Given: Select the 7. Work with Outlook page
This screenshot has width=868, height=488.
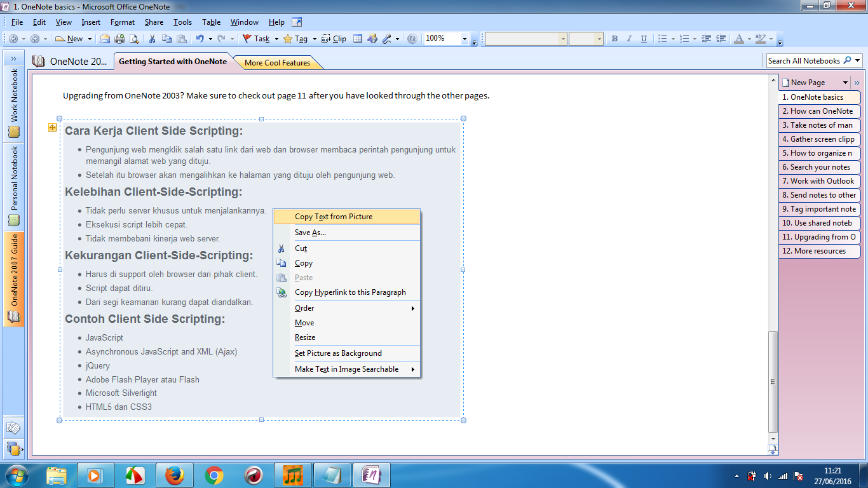Looking at the screenshot, I should 819,180.
